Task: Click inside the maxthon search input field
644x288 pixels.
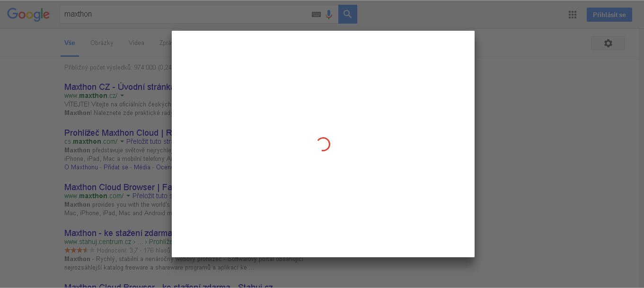Action: click(x=142, y=14)
